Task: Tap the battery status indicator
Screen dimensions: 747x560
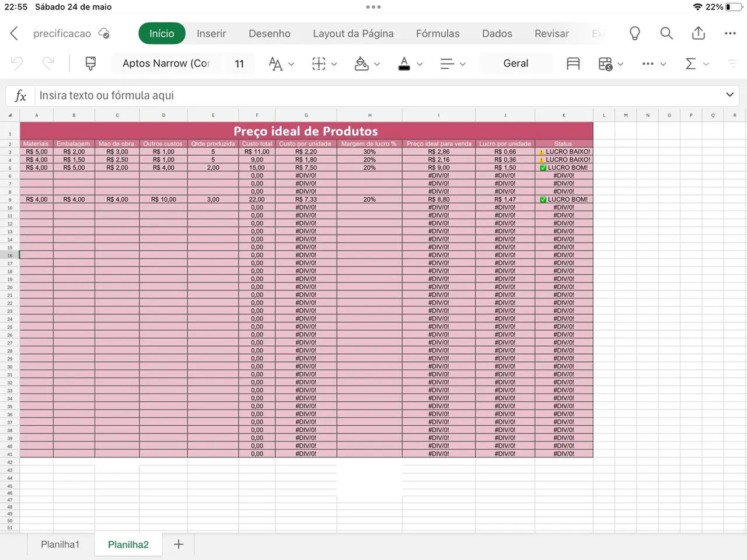Action: click(x=734, y=7)
